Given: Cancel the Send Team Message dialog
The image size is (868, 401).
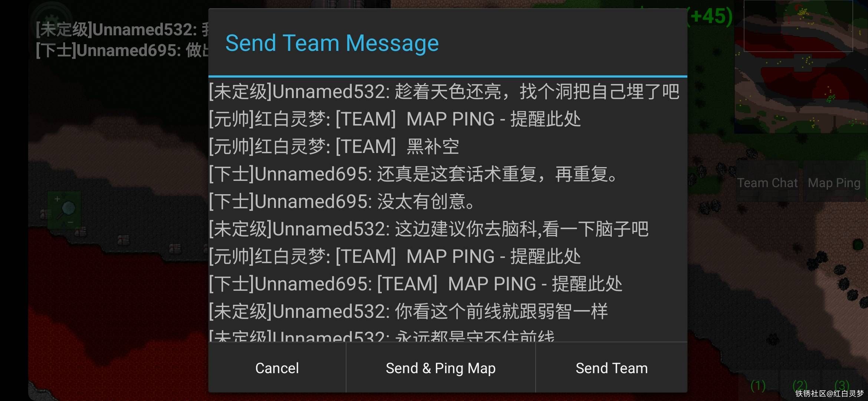Looking at the screenshot, I should click(277, 368).
